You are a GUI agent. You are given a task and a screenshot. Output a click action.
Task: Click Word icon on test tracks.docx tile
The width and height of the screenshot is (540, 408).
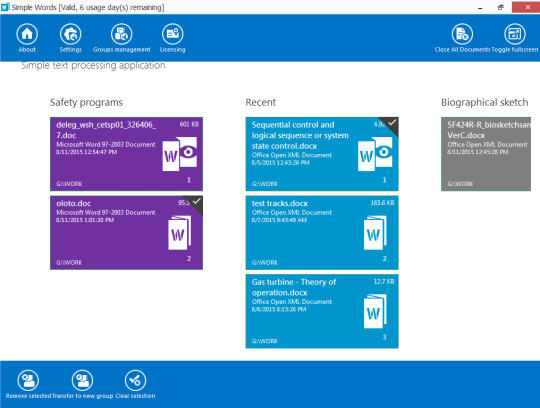375,233
